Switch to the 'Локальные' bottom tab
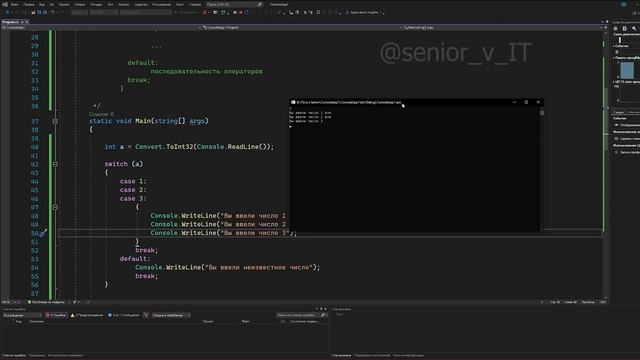 click(36, 356)
